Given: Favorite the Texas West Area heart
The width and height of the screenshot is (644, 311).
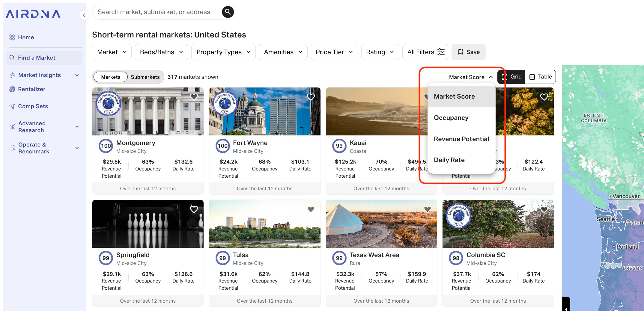Looking at the screenshot, I should click(x=428, y=209).
